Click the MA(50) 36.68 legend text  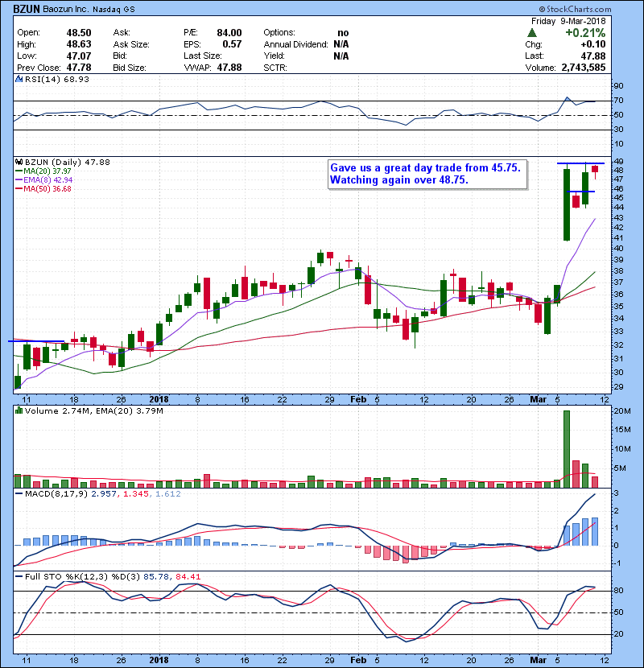47,189
